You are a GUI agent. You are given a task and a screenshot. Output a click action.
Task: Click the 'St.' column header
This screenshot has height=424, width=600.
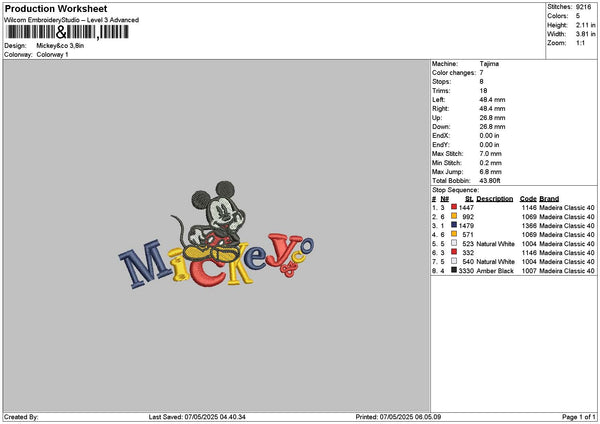pos(470,199)
